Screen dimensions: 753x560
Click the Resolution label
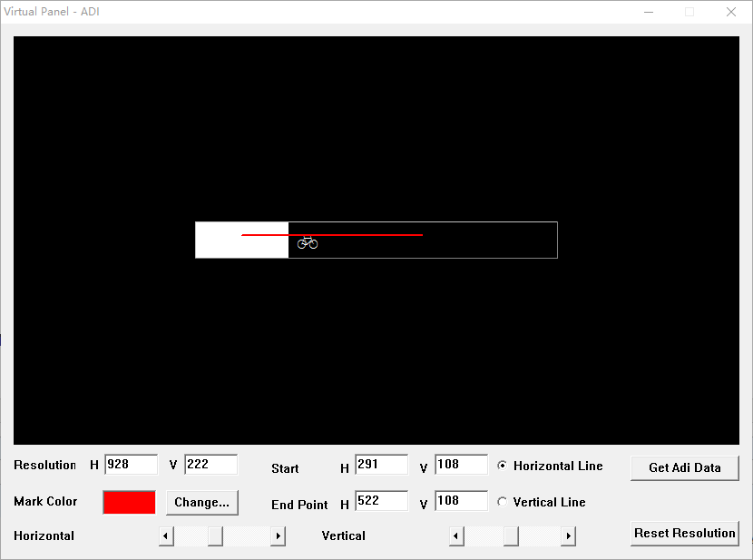click(x=45, y=465)
